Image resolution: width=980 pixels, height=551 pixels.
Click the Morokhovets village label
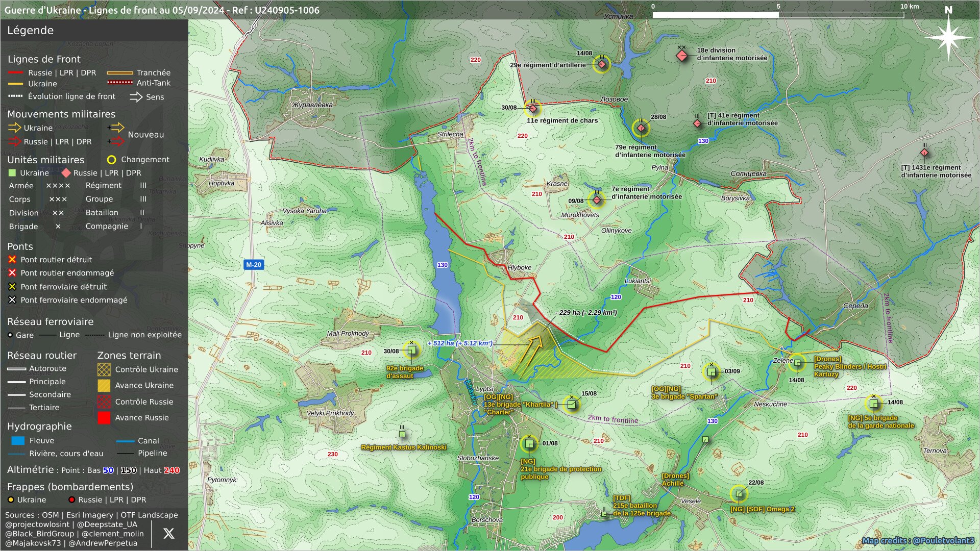[580, 215]
